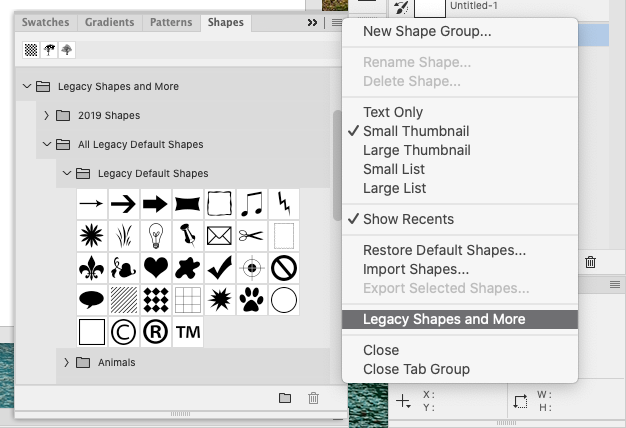Viewport: 626px width, 428px height.
Task: Expand the 2019 Shapes group
Action: pos(46,116)
